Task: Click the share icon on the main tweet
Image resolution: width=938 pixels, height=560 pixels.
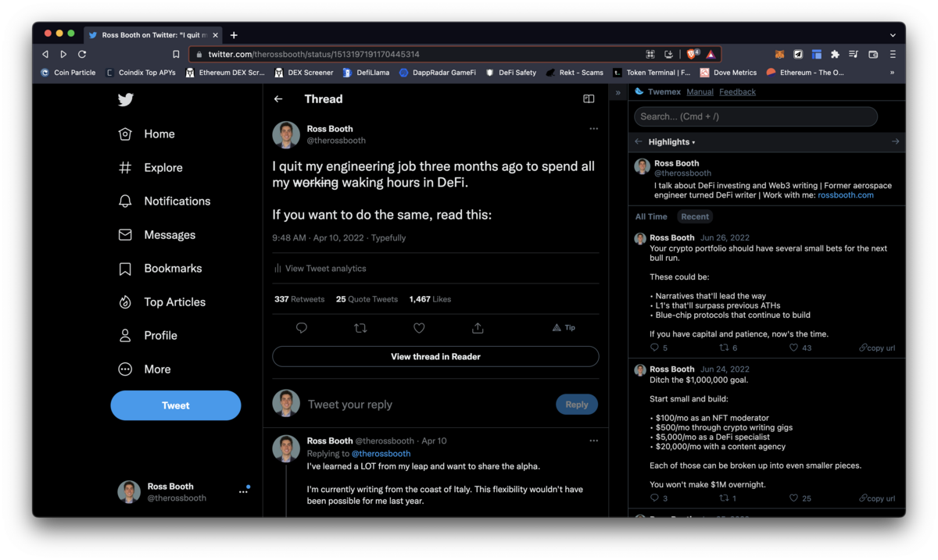Action: [478, 328]
